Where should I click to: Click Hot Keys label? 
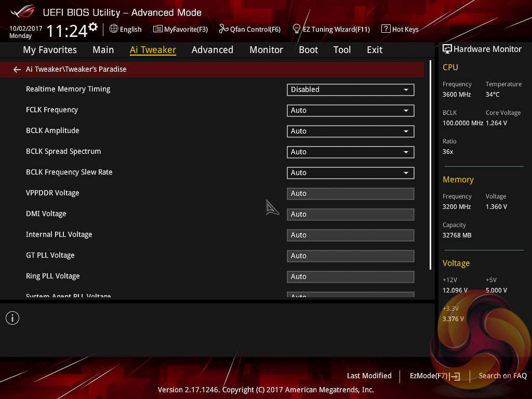405,29
